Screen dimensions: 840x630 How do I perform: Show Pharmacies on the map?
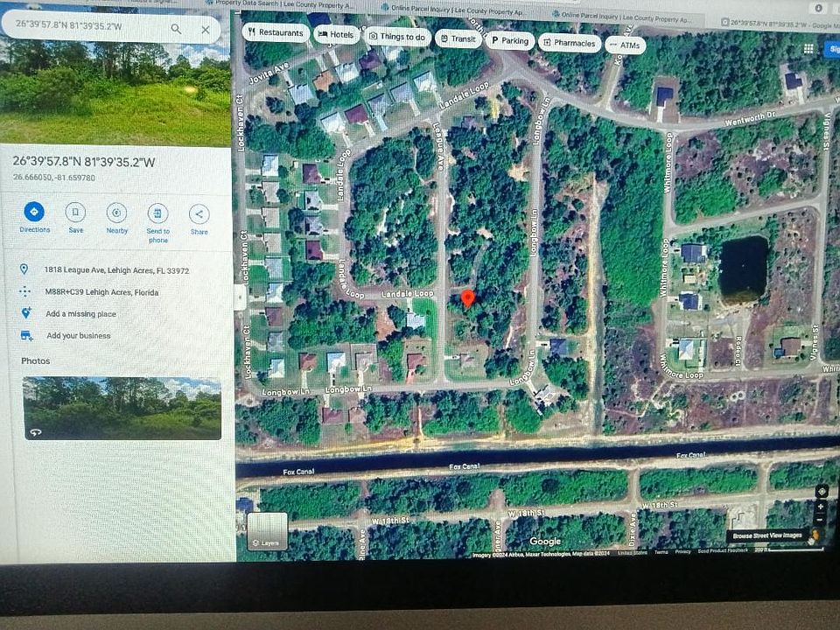[x=569, y=43]
